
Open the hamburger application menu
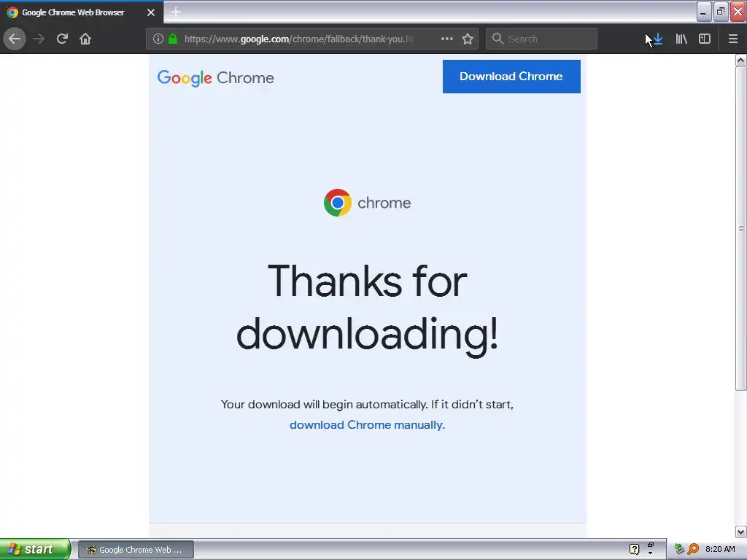pyautogui.click(x=733, y=39)
